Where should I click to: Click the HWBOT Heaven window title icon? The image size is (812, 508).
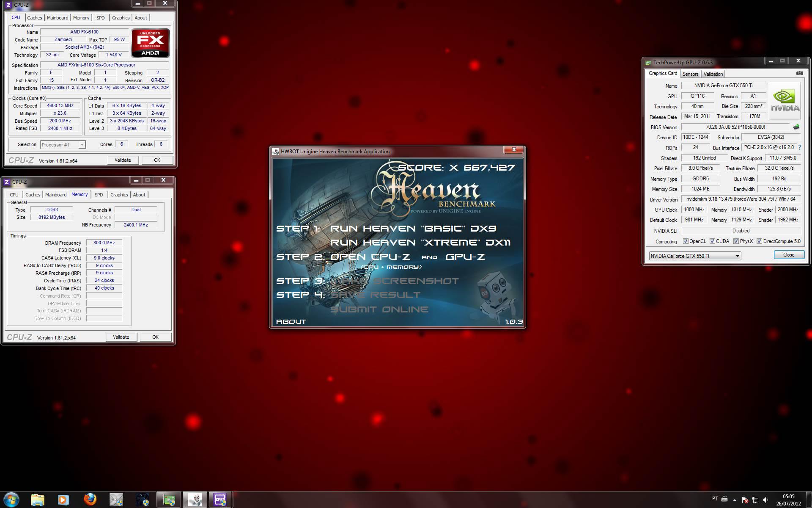(x=276, y=151)
